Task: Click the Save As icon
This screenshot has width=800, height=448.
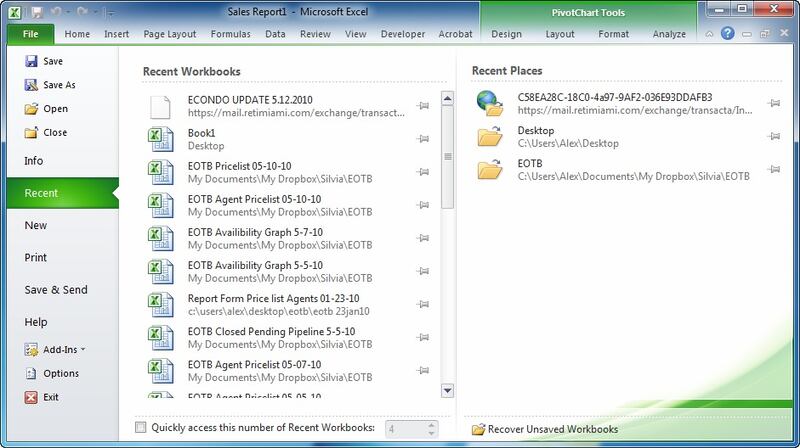Action: [x=31, y=85]
